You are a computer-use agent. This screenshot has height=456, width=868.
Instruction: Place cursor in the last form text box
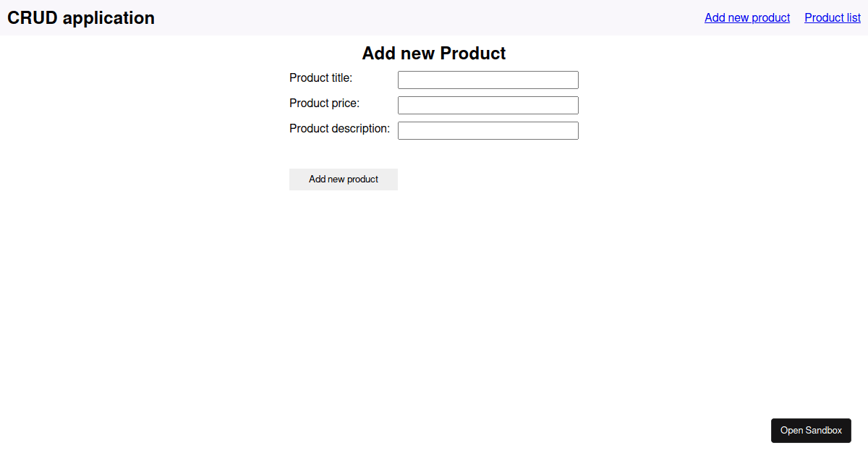tap(488, 130)
